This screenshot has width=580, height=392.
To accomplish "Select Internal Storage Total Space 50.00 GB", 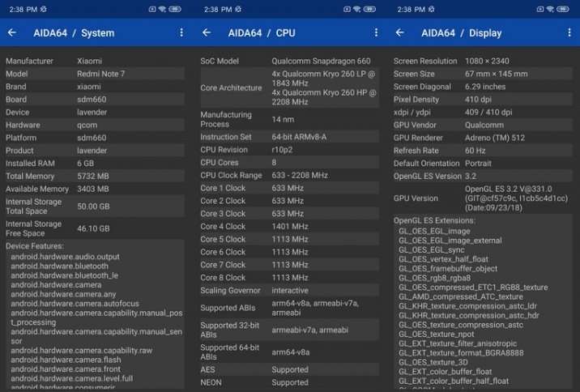I will (x=94, y=207).
